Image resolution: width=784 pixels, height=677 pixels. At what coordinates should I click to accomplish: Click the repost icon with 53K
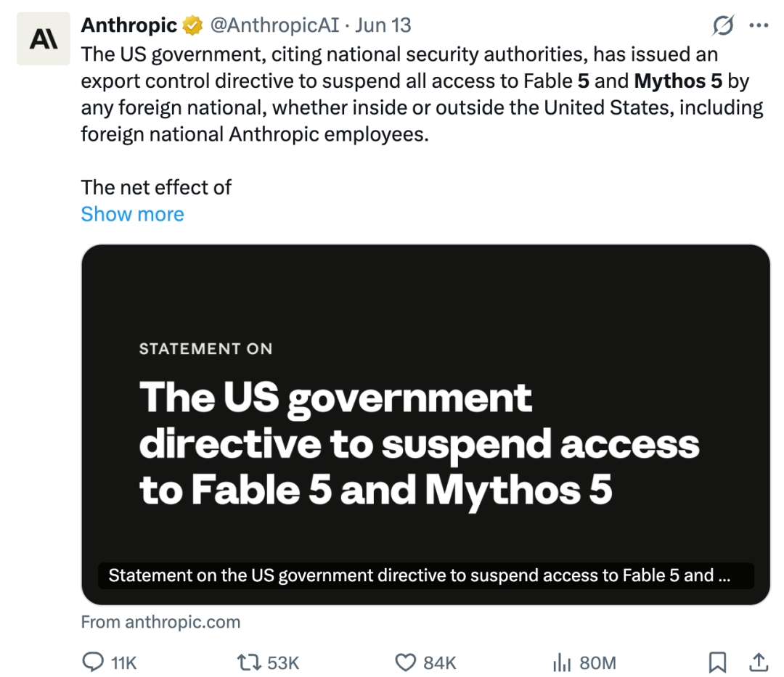click(249, 662)
